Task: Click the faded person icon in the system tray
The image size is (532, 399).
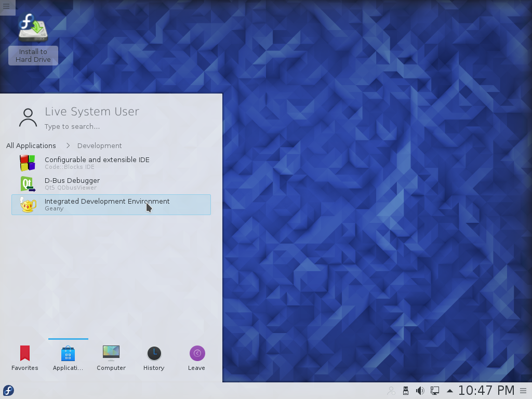Action: tap(391, 391)
